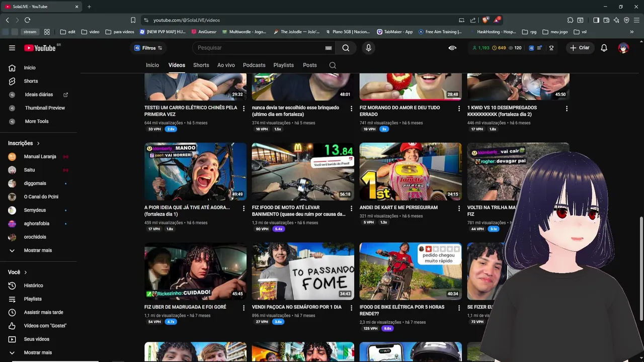Expand the Você section chevron
Viewport: 644px width, 362px height.
coord(25,272)
